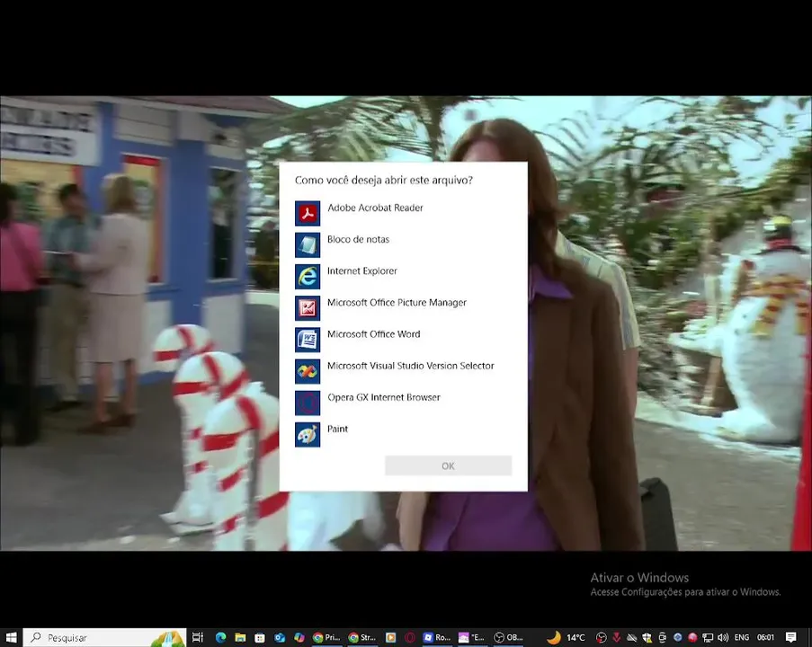Open the volume speaker tray icon
812x647 pixels.
click(x=723, y=637)
